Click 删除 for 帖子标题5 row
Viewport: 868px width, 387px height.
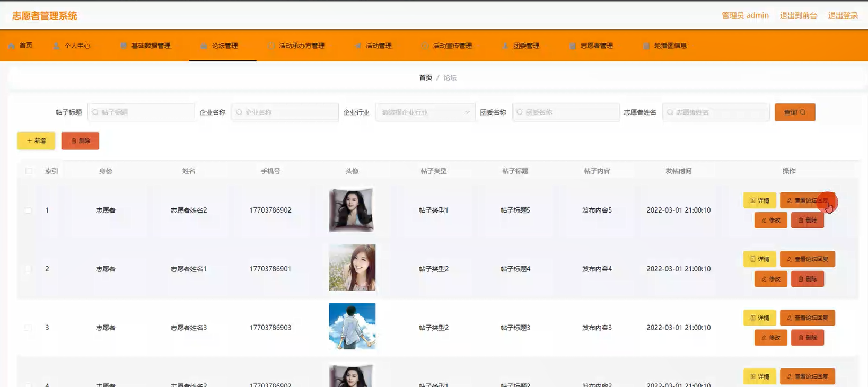(x=807, y=220)
